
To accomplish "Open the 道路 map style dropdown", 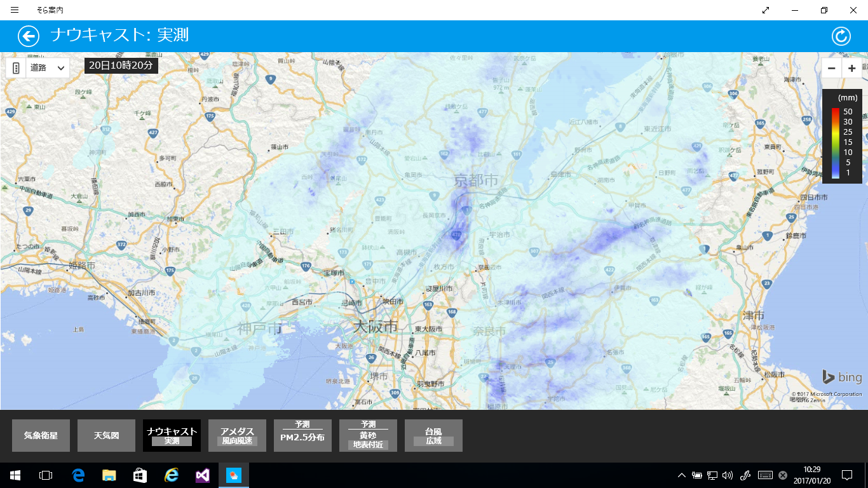I will point(48,67).
